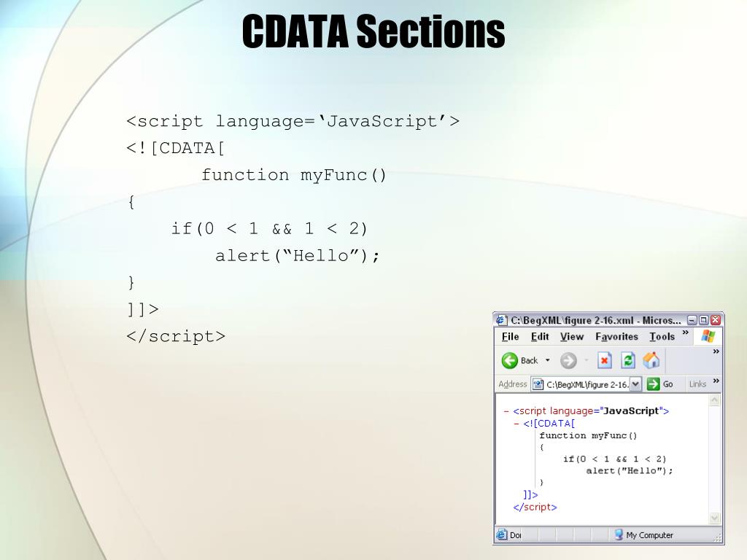
Task: Open the Favorites menu
Action: (x=616, y=337)
